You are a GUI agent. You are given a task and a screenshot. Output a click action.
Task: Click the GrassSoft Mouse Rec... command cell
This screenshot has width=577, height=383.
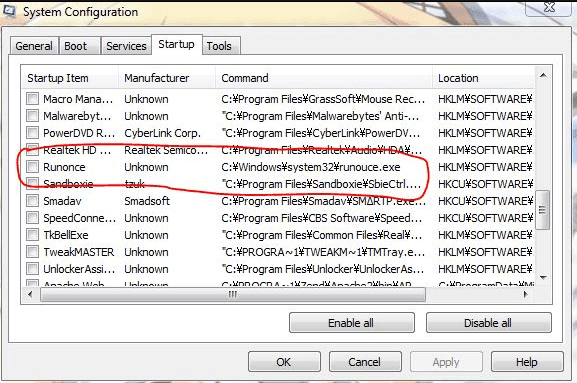coord(323,99)
